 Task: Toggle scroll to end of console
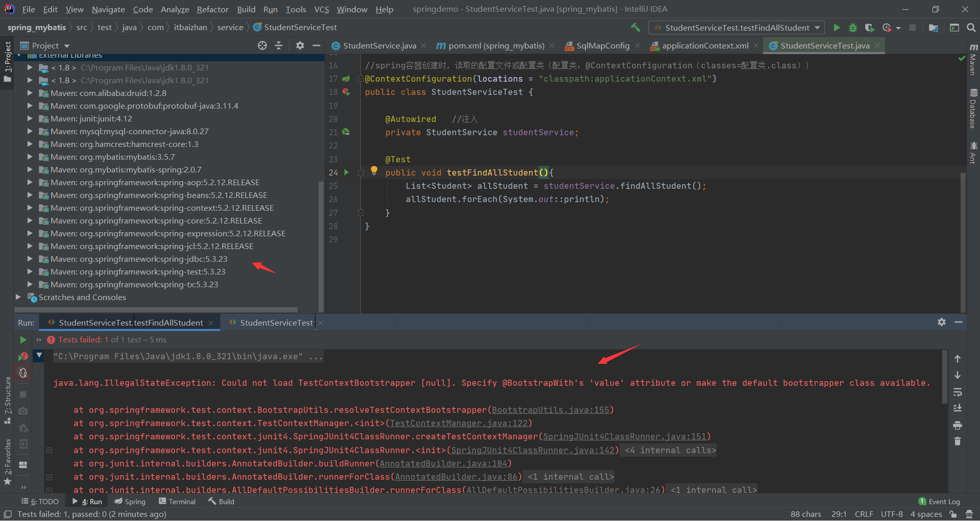[x=958, y=408]
